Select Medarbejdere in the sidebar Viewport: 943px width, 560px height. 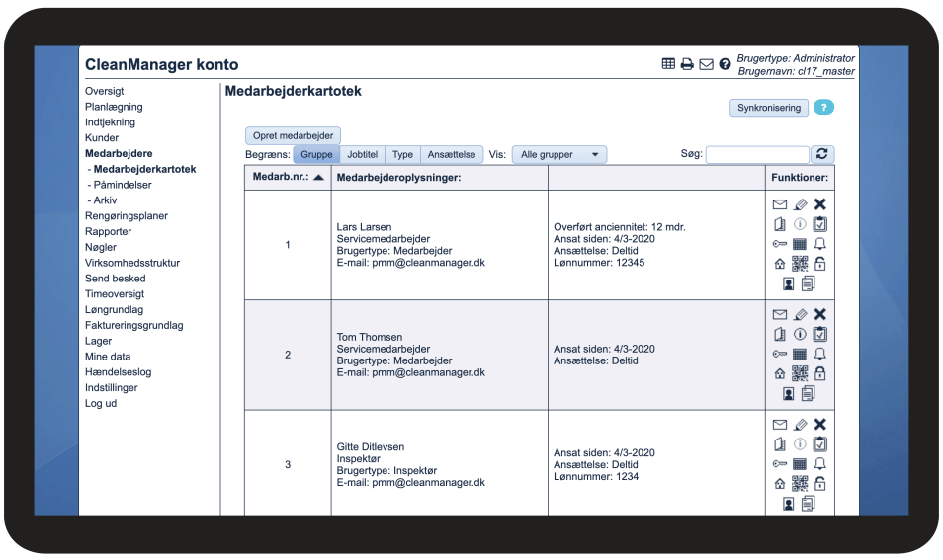[x=119, y=153]
